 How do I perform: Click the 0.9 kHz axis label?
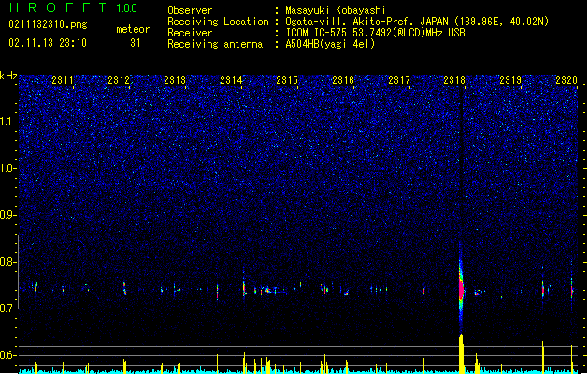pyautogui.click(x=7, y=215)
